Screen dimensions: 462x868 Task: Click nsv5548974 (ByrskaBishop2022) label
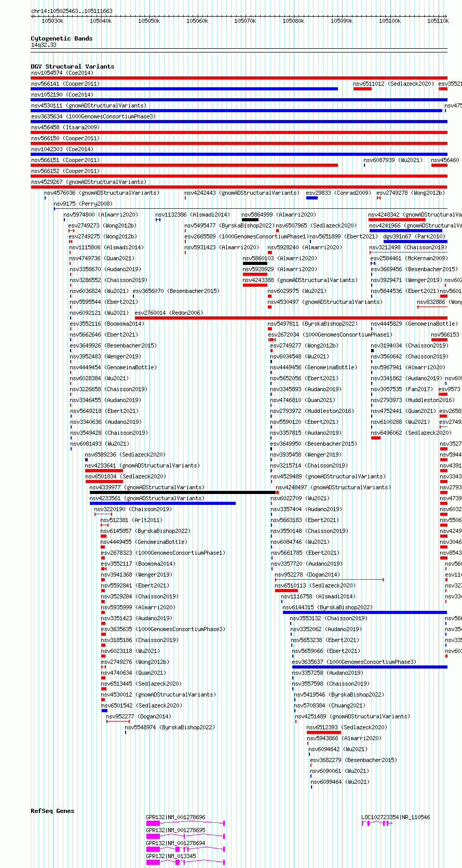coord(170,727)
